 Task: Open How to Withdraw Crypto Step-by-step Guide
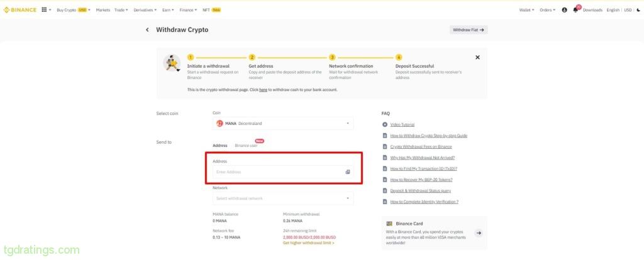click(x=429, y=135)
